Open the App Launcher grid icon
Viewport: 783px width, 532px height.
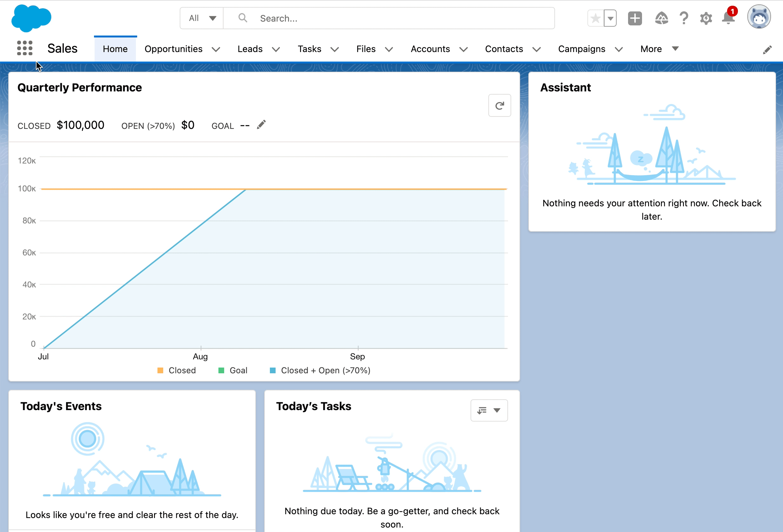click(x=24, y=48)
